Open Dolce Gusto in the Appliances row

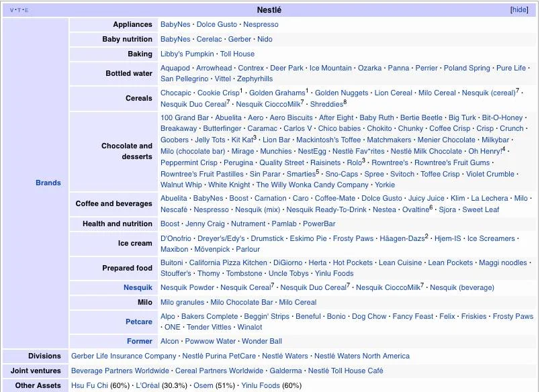tap(217, 24)
